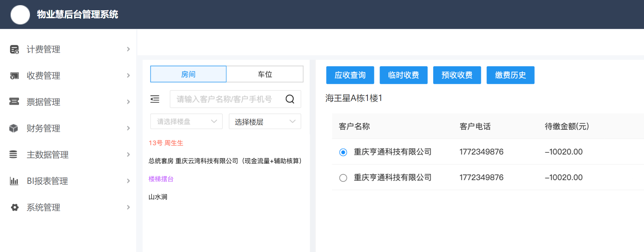
Task: Expand the 系统管理 menu chevron
Action: 128,207
